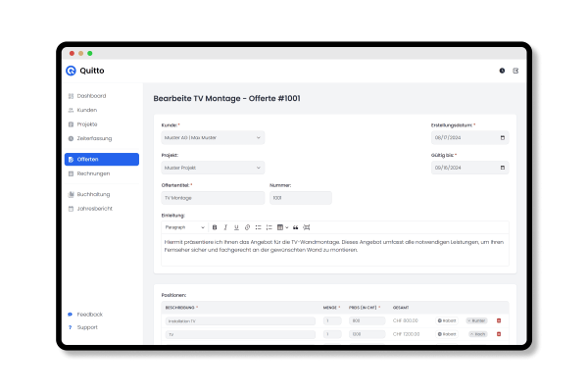
Task: Open the insert table dropdown in editor
Action: coord(281,227)
